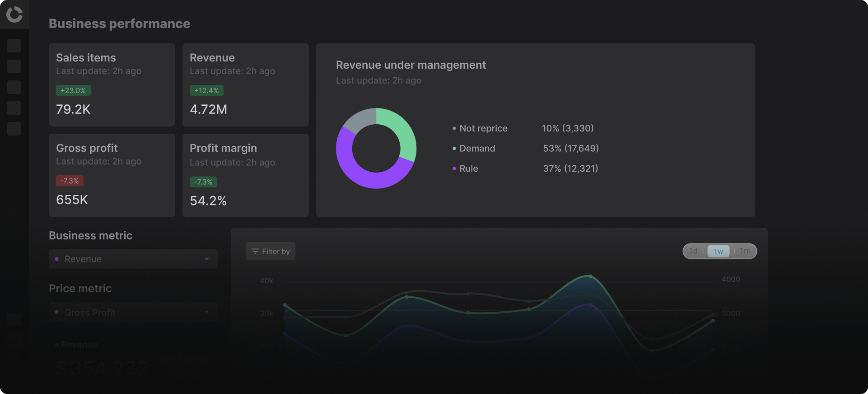This screenshot has height=394, width=868.
Task: Click the Business performance page title
Action: pos(120,23)
